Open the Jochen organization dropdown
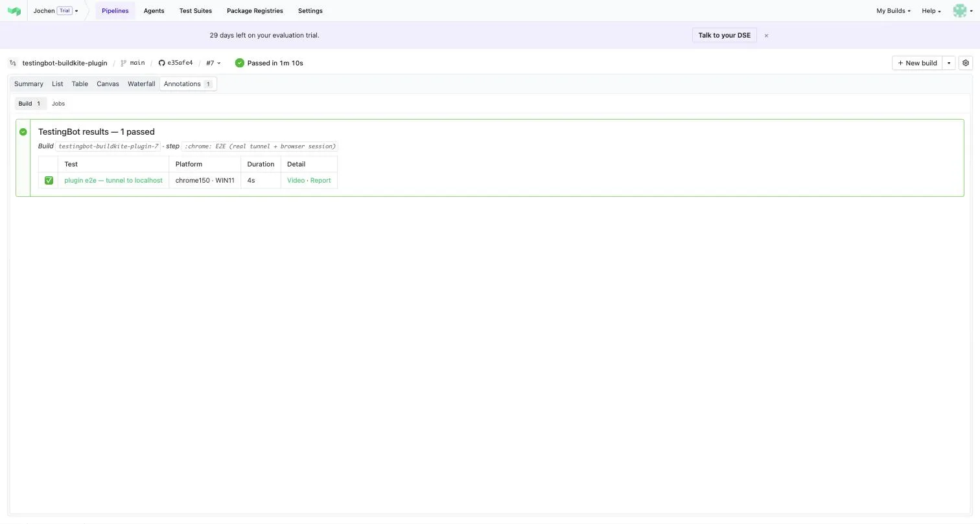980x524 pixels. pyautogui.click(x=56, y=11)
